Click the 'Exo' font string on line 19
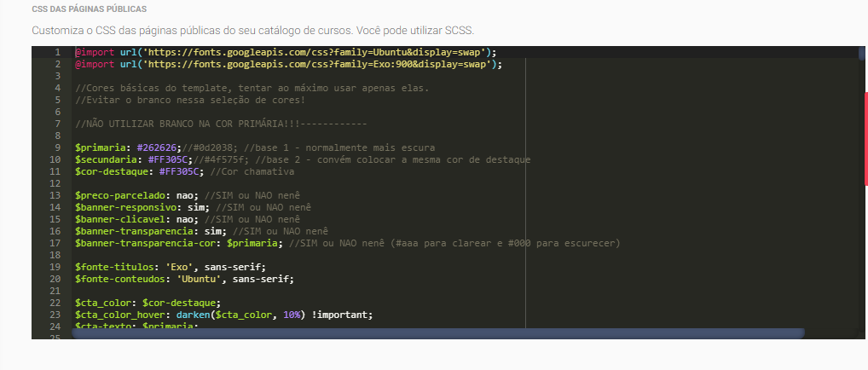 tap(179, 267)
